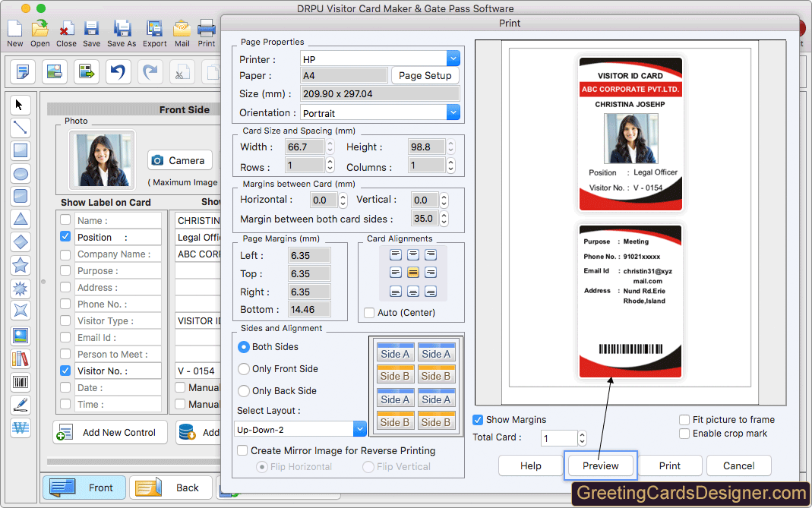Open the Printer dropdown showing HP

click(x=453, y=58)
